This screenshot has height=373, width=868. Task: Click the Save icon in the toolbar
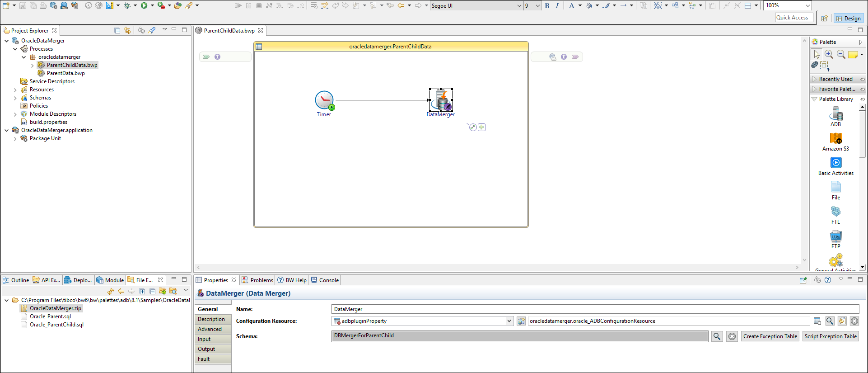pyautogui.click(x=23, y=5)
